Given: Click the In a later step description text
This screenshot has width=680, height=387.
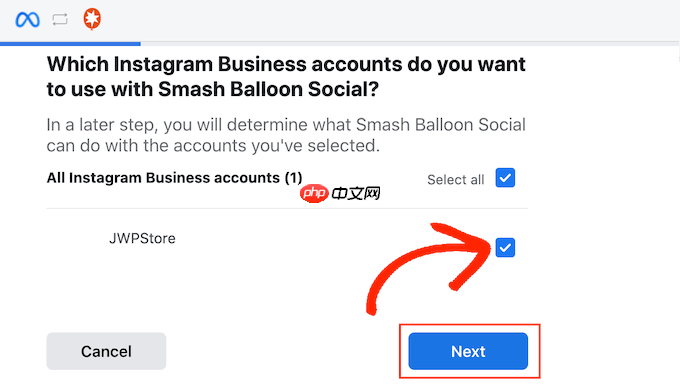Looking at the screenshot, I should [x=286, y=135].
